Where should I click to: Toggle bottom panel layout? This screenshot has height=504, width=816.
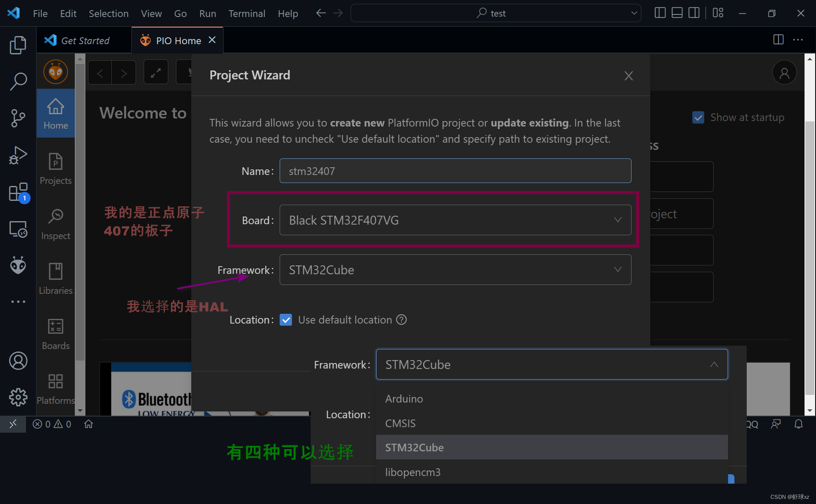677,13
